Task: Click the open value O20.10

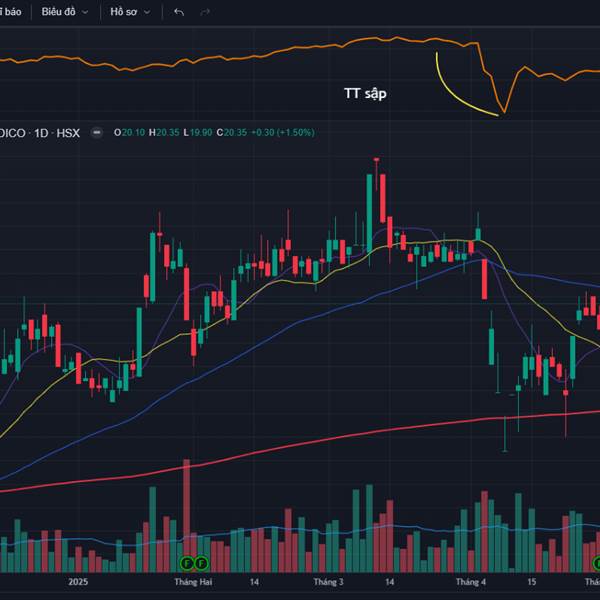Action: tap(129, 133)
